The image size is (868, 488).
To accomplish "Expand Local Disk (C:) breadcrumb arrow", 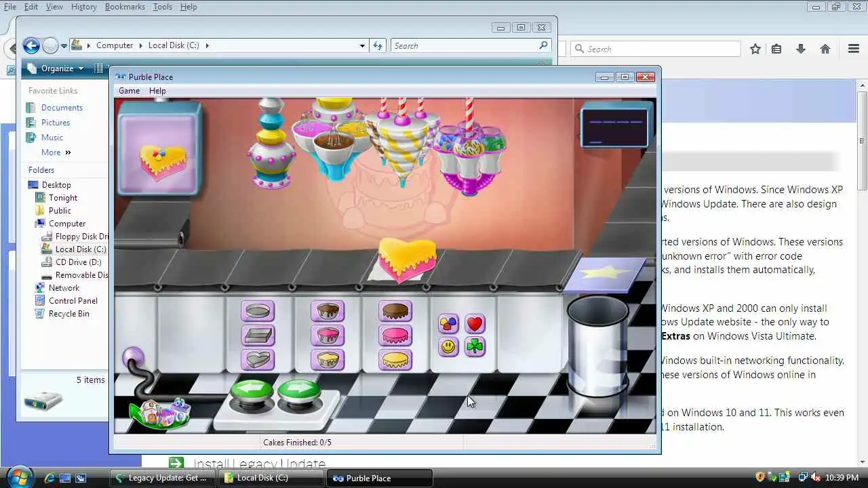I will [207, 45].
